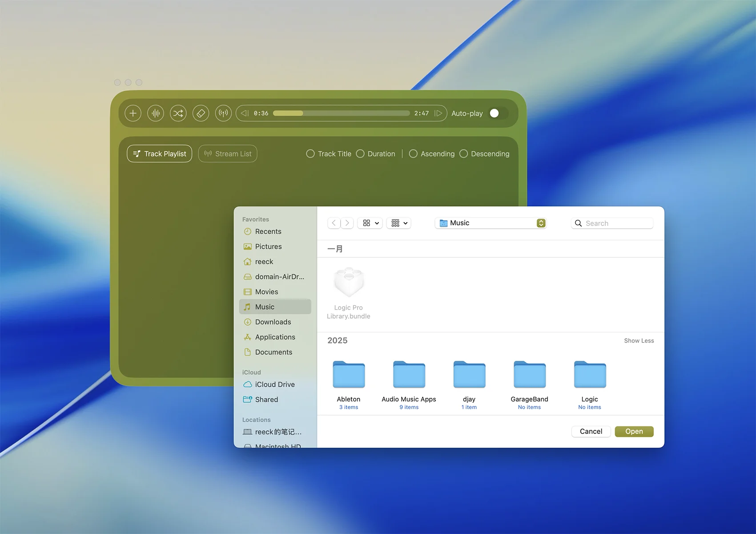Go back in file dialog
The image size is (756, 534).
pyautogui.click(x=334, y=223)
